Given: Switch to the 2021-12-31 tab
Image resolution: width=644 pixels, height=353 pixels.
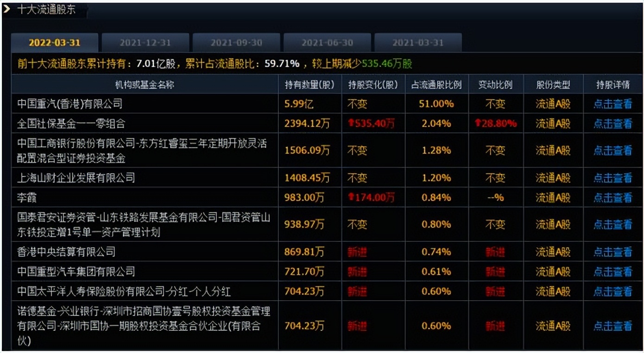Looking at the screenshot, I should pyautogui.click(x=145, y=43).
